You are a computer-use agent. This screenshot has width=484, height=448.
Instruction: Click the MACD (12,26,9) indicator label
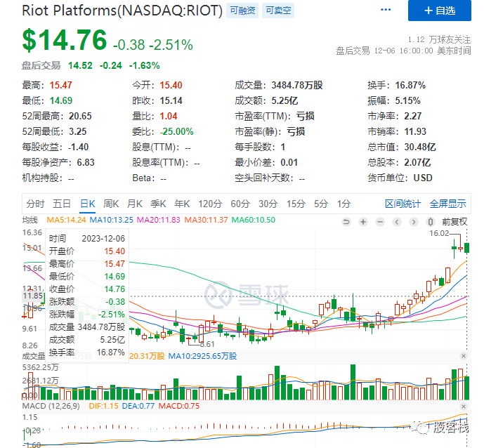click(x=51, y=406)
